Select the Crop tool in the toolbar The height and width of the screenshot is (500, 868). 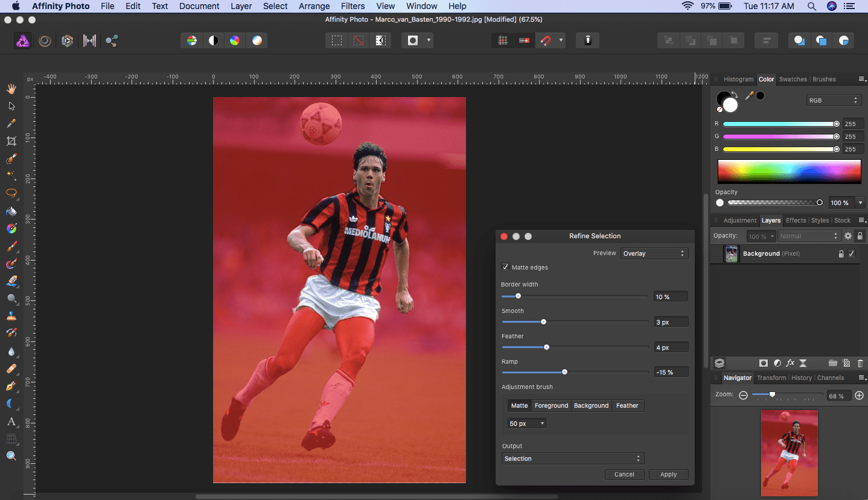click(11, 141)
